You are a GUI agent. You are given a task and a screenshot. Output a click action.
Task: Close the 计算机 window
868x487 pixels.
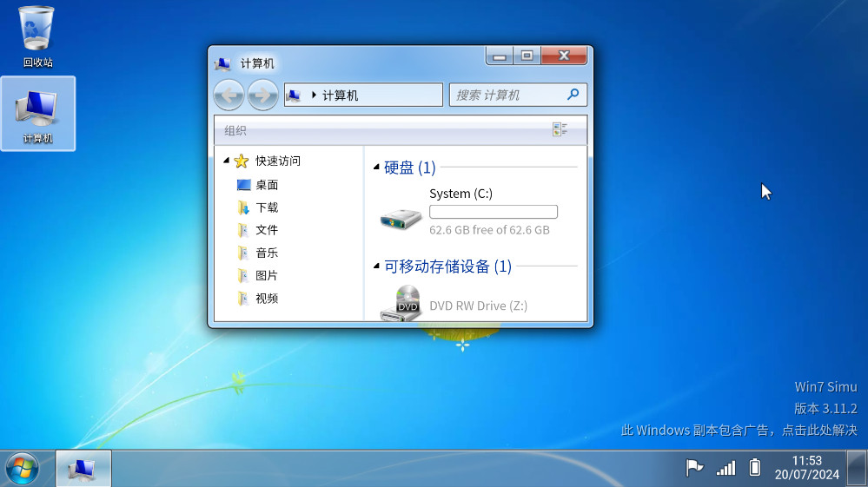click(x=564, y=56)
